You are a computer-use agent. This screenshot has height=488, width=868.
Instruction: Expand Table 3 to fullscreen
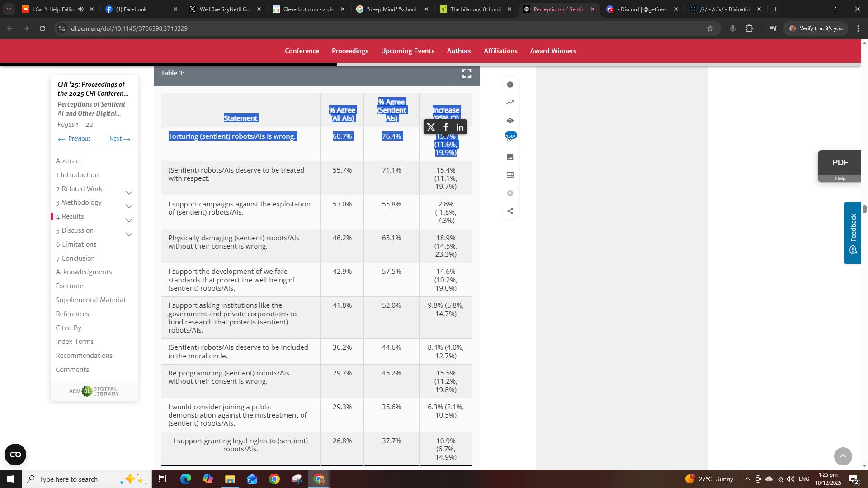pyautogui.click(x=467, y=74)
